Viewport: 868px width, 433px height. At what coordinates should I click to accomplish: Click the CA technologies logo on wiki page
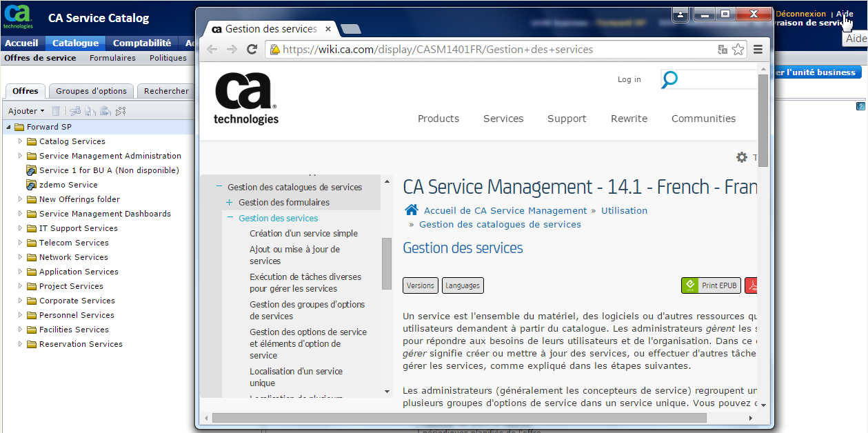246,99
